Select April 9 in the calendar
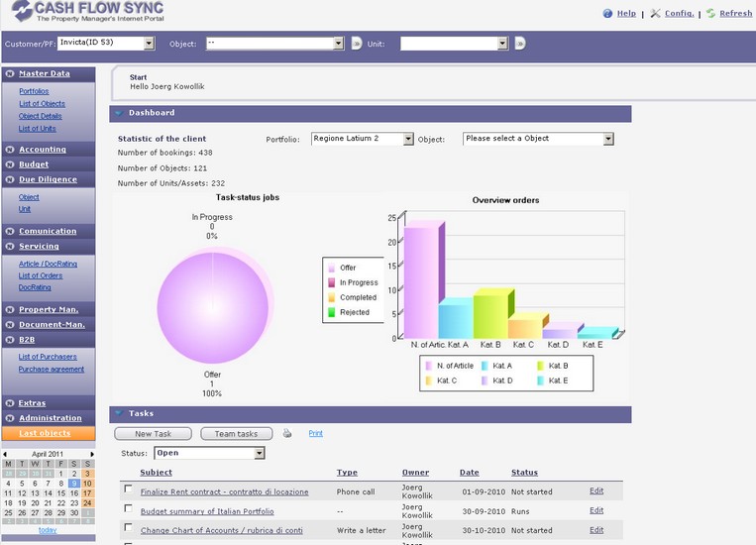 pos(73,484)
